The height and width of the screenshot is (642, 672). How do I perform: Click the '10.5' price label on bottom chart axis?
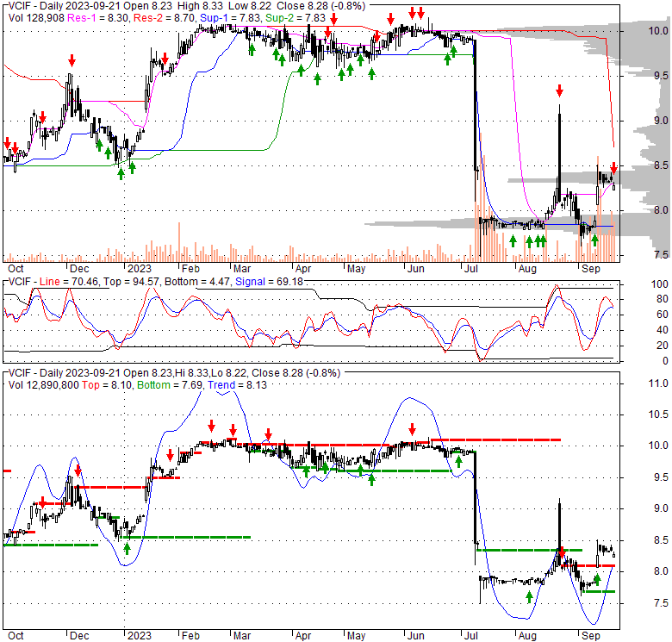click(659, 414)
